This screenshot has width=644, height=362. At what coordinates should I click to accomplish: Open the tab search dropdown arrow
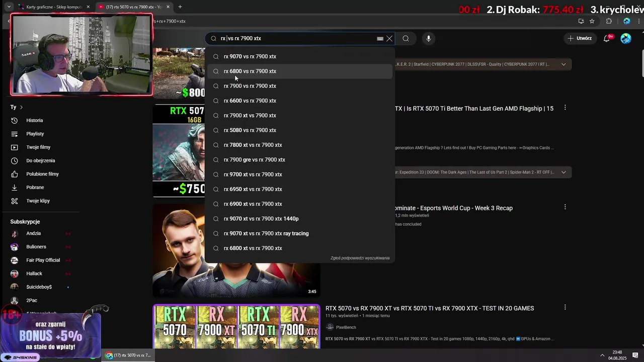pos(9,7)
